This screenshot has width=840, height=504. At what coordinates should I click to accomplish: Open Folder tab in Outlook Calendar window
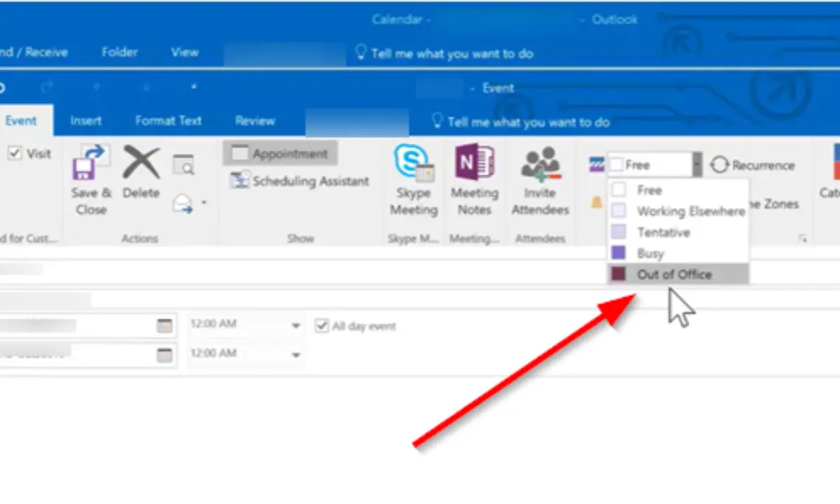tap(119, 52)
